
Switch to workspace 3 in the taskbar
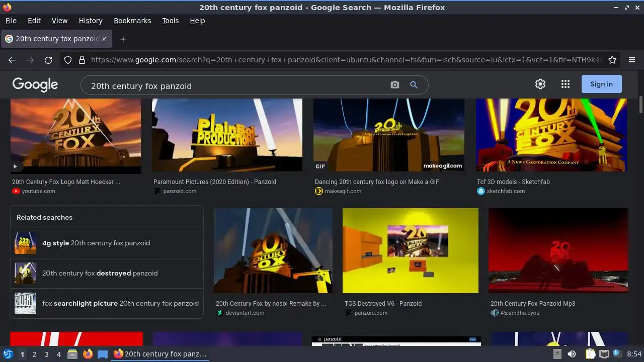46,354
